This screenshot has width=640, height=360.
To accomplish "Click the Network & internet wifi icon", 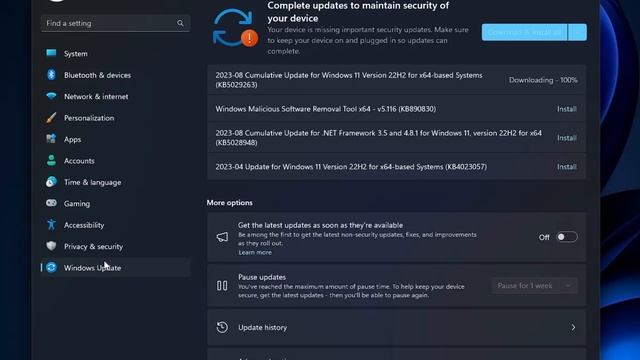I will [x=51, y=96].
